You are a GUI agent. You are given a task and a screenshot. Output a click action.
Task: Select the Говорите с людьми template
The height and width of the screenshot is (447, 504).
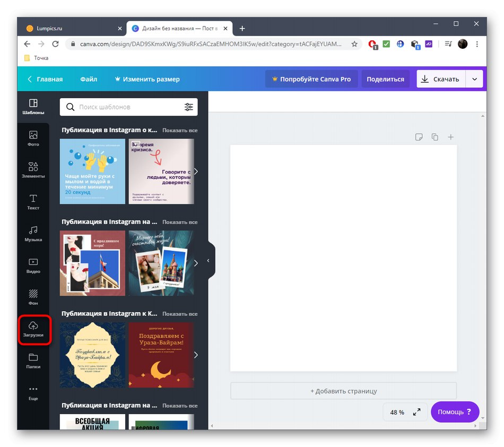click(x=161, y=171)
